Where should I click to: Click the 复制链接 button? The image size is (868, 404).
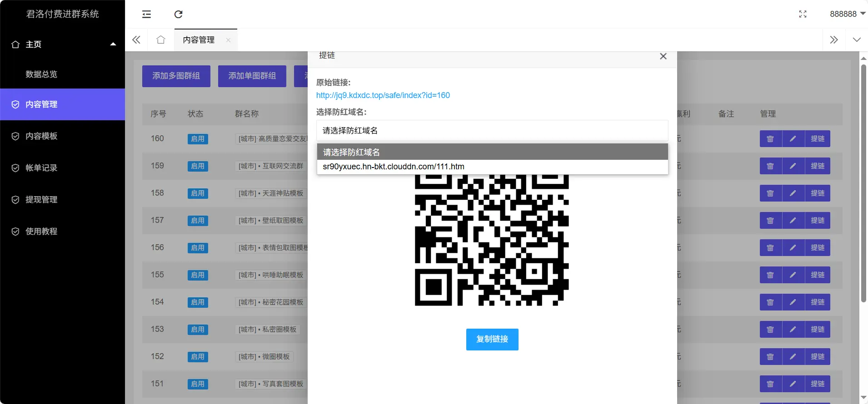(x=492, y=340)
